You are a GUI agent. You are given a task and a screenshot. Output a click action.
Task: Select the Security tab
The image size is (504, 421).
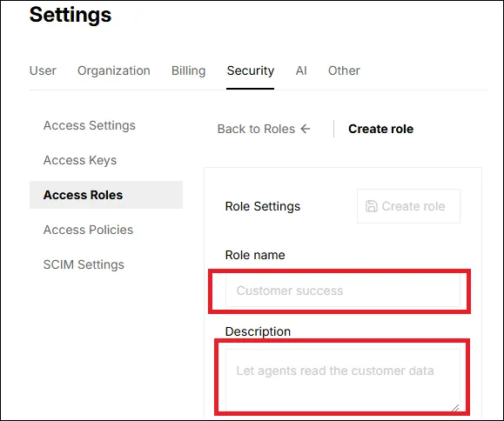click(251, 70)
